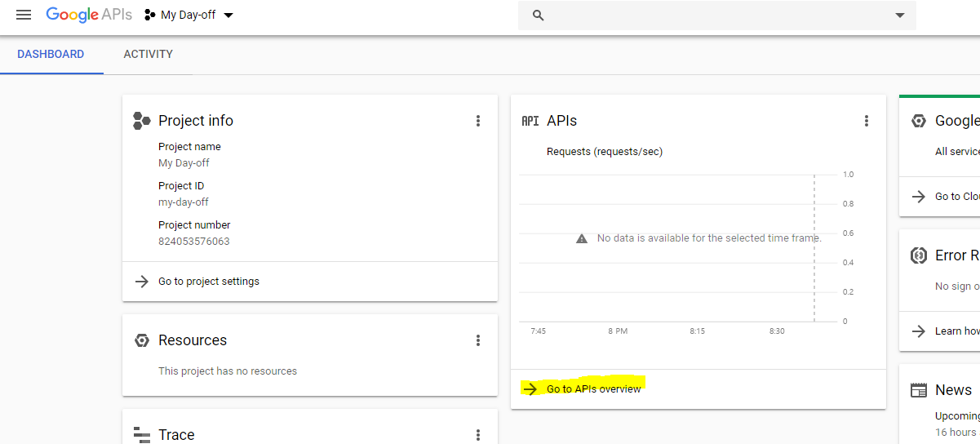
Task: Click the Go to Cloud status link text
Action: click(x=957, y=196)
